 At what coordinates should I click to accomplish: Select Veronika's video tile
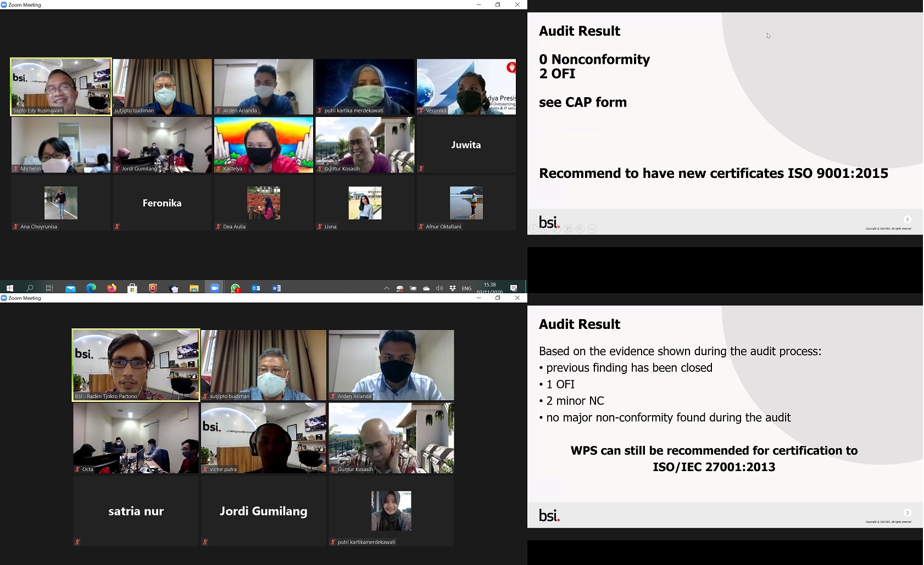click(466, 87)
